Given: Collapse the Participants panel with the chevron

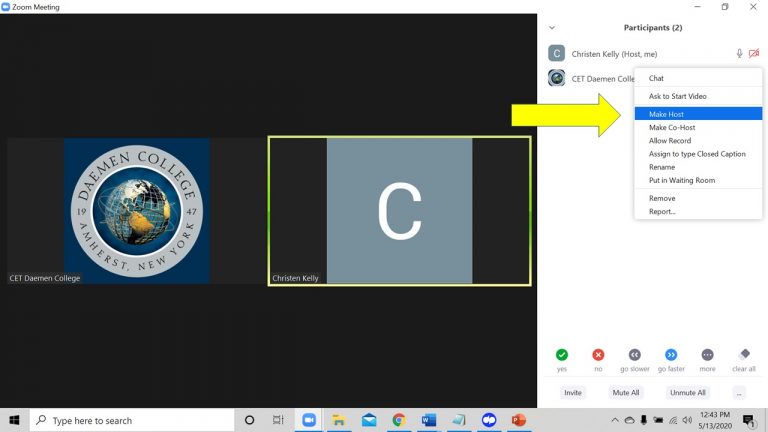Looking at the screenshot, I should pos(552,28).
